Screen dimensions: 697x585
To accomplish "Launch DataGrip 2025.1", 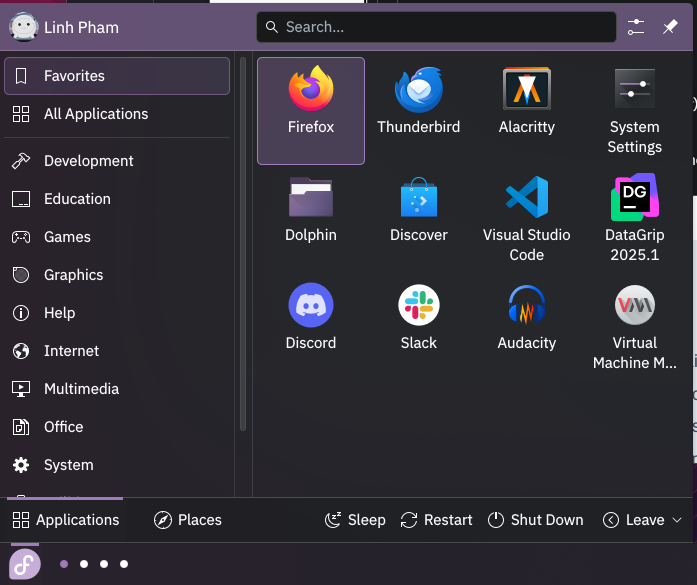I will [x=634, y=219].
